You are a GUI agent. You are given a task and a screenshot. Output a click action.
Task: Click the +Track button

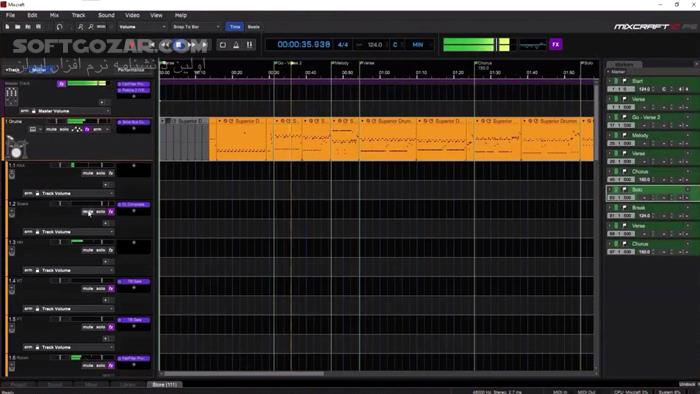coord(12,70)
